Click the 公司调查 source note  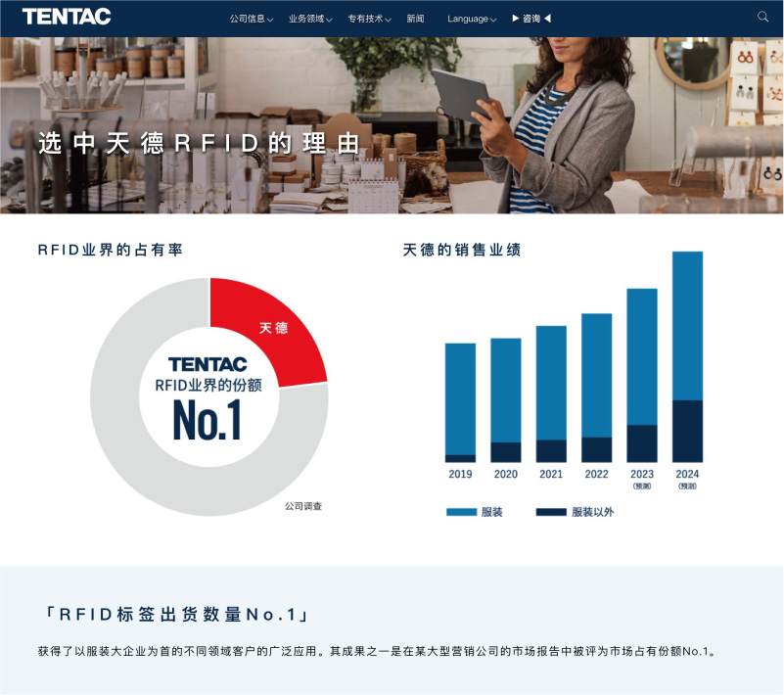pos(303,506)
